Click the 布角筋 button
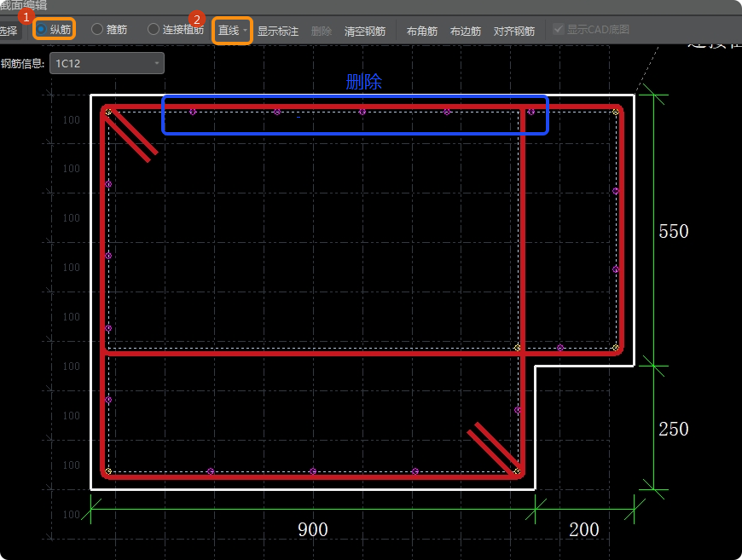The height and width of the screenshot is (560, 742). [x=421, y=32]
